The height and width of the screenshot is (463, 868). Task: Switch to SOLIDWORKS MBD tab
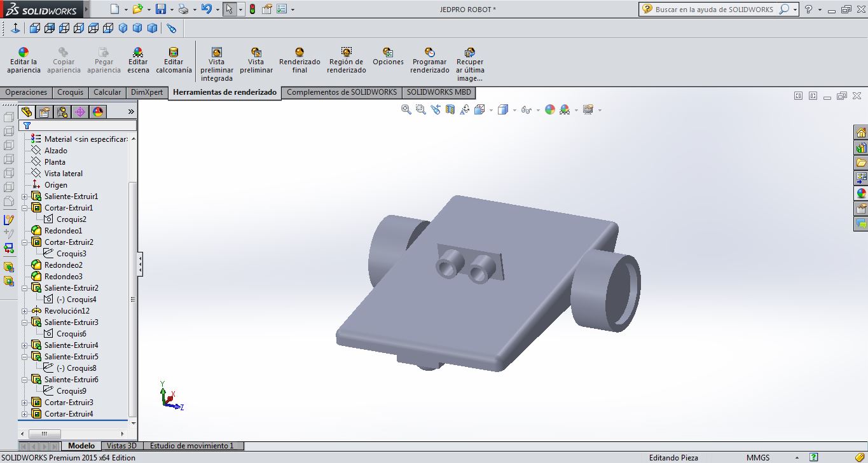(439, 92)
